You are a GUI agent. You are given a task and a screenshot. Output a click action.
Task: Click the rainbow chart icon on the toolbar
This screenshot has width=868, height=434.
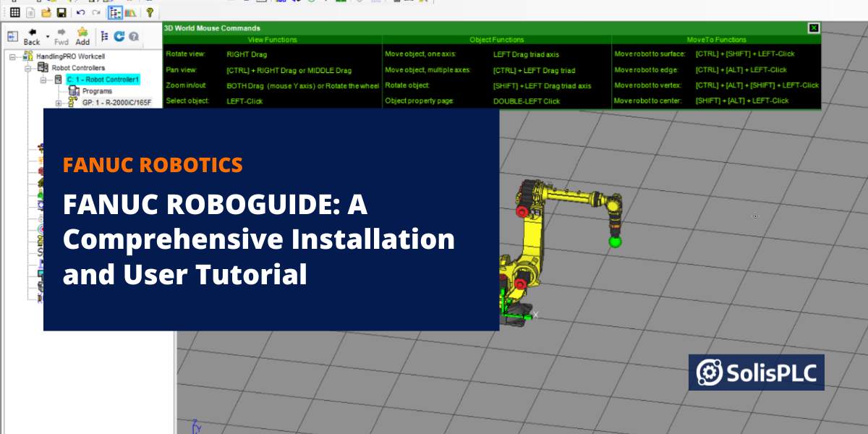129,13
